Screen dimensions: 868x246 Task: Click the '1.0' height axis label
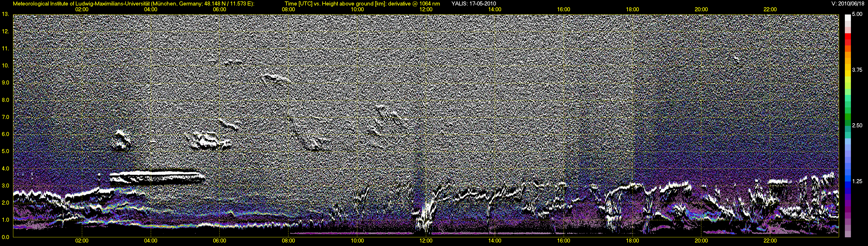tap(5, 220)
